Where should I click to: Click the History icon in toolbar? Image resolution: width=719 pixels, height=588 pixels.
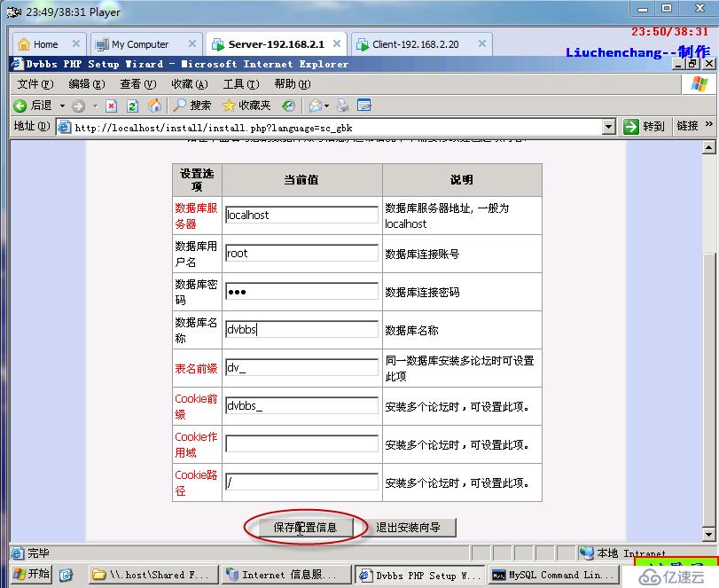288,106
